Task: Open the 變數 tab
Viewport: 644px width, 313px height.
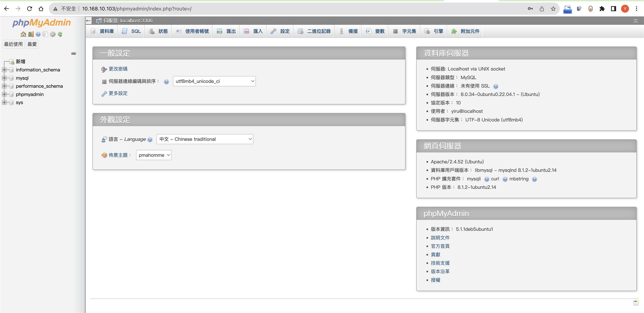Action: tap(375, 31)
